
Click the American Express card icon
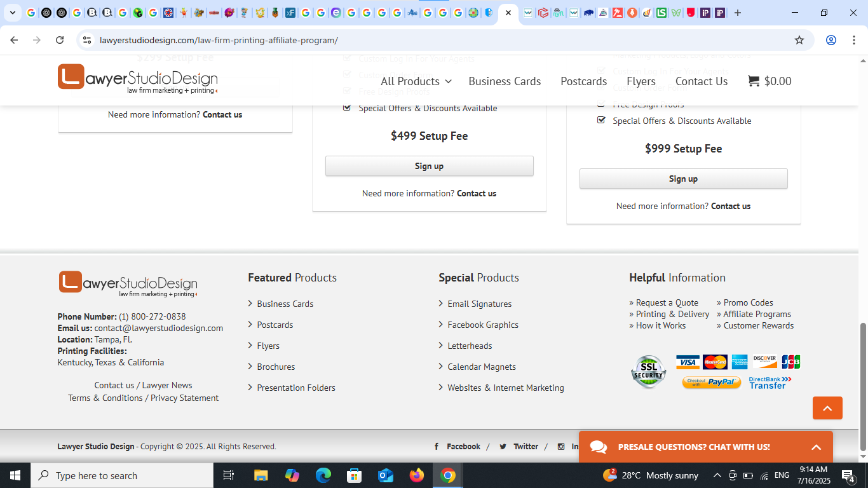point(740,362)
